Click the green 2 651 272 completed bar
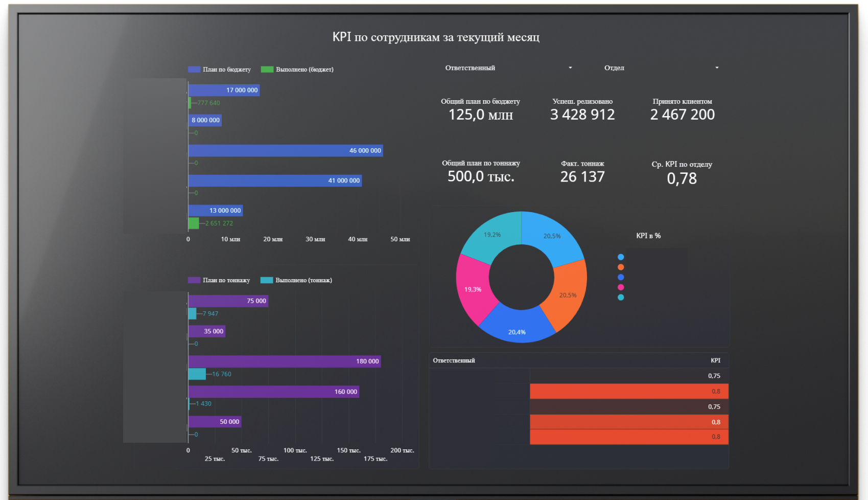868x500 pixels. pyautogui.click(x=194, y=223)
